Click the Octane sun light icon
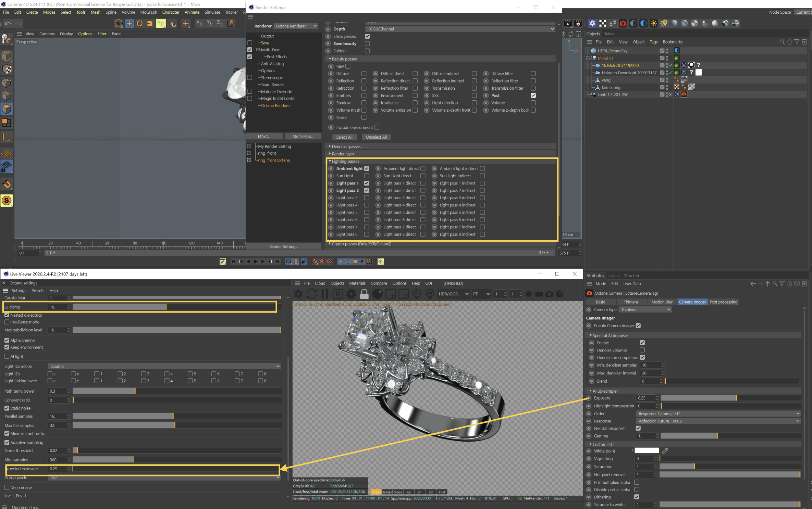The height and width of the screenshot is (509, 812). click(654, 23)
